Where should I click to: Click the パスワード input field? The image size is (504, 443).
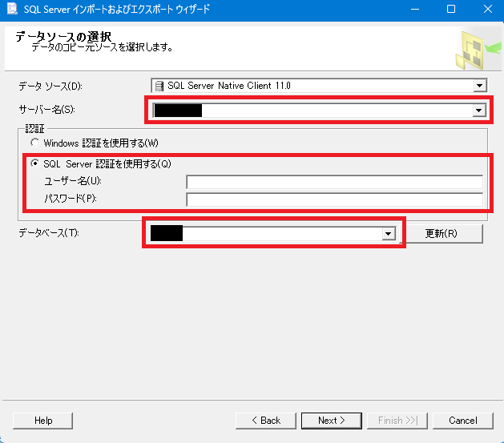click(335, 199)
